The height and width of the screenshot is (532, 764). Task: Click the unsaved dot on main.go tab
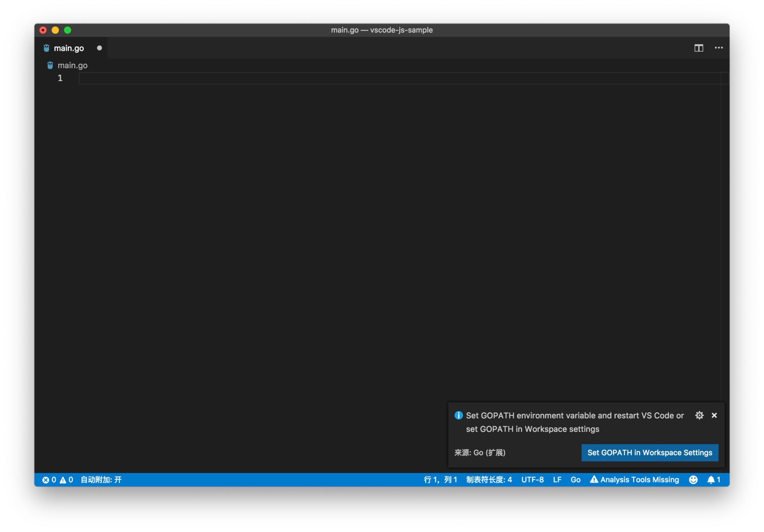[99, 48]
